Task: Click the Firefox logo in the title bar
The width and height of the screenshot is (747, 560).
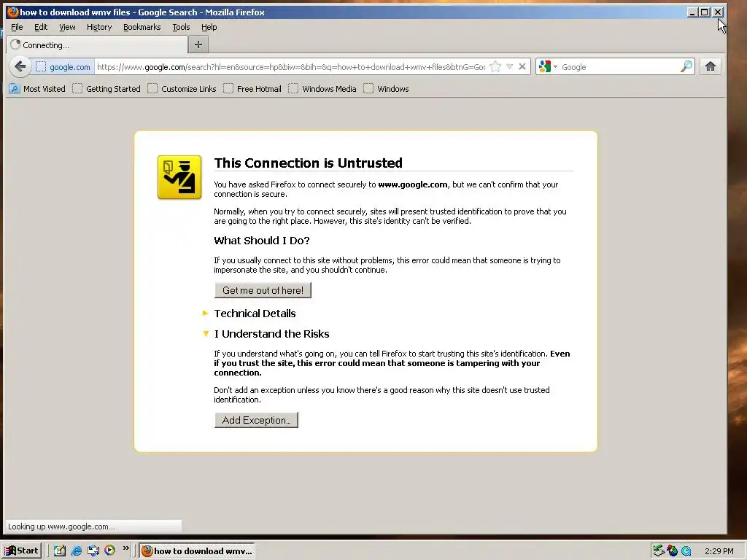Action: pos(13,12)
